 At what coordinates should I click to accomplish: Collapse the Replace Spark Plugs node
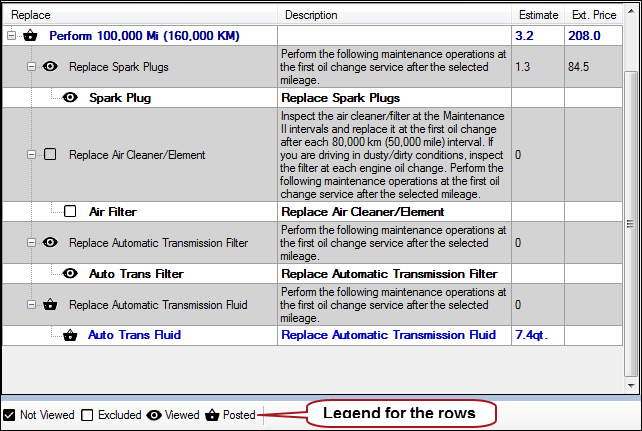pyautogui.click(x=31, y=67)
